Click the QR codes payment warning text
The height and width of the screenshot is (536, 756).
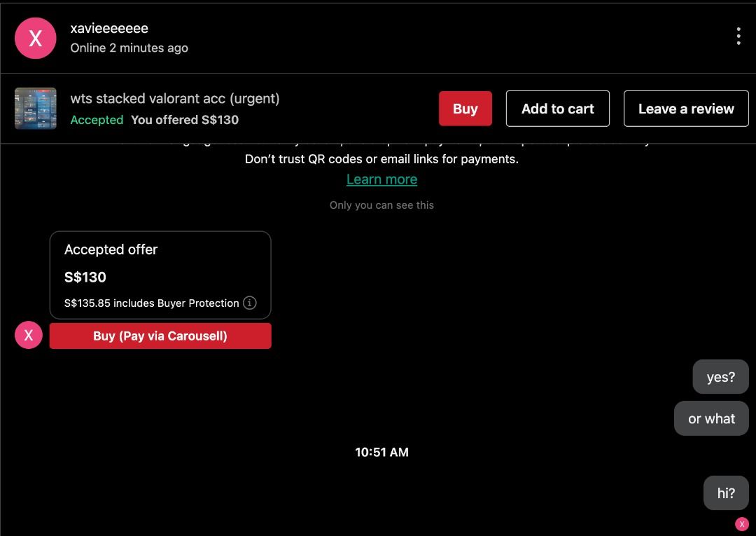tap(382, 159)
